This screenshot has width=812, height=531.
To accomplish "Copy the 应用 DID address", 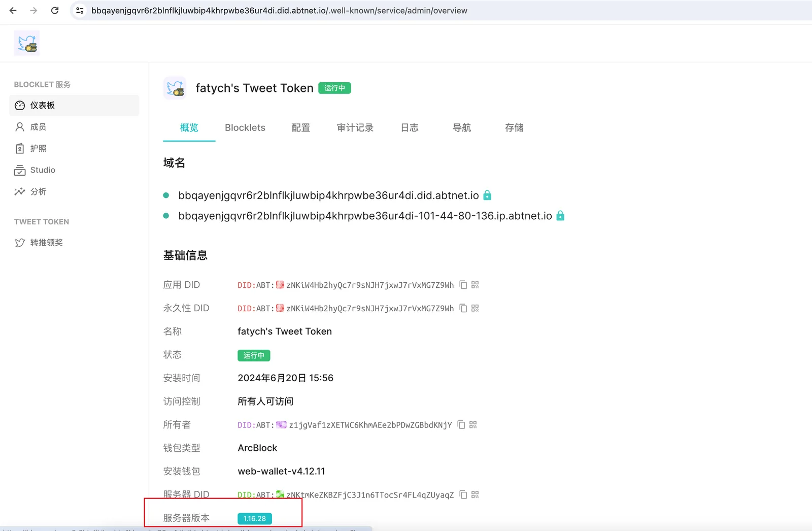I will pos(463,285).
